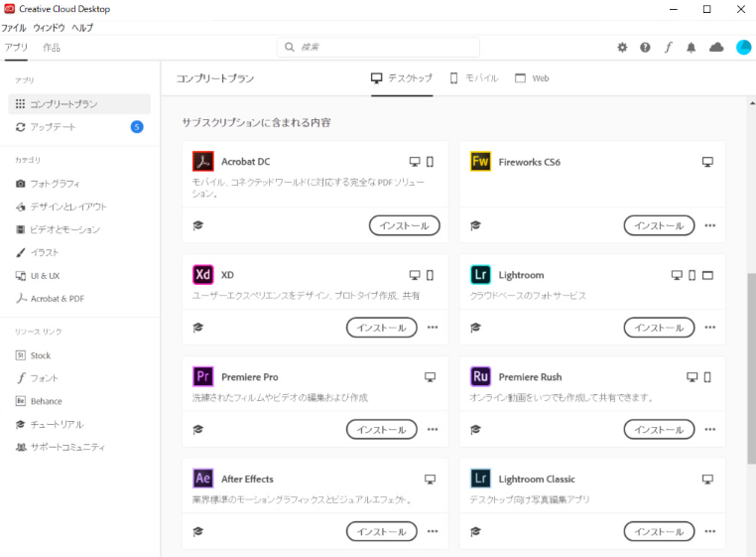This screenshot has height=557, width=756.
Task: Open the サポートコミュニティ link
Action: click(61, 447)
